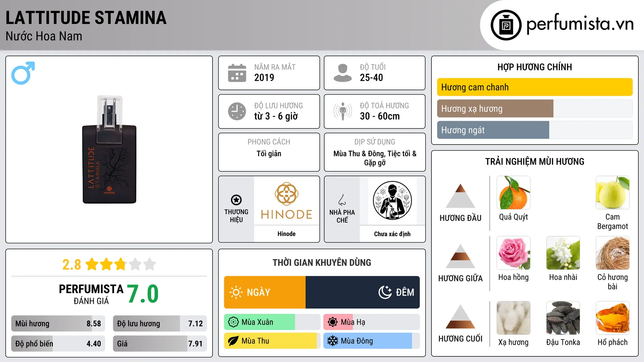Click the perfumista.vn perfume bottle logo icon
Viewport: 644px width, 362px height.
506,25
